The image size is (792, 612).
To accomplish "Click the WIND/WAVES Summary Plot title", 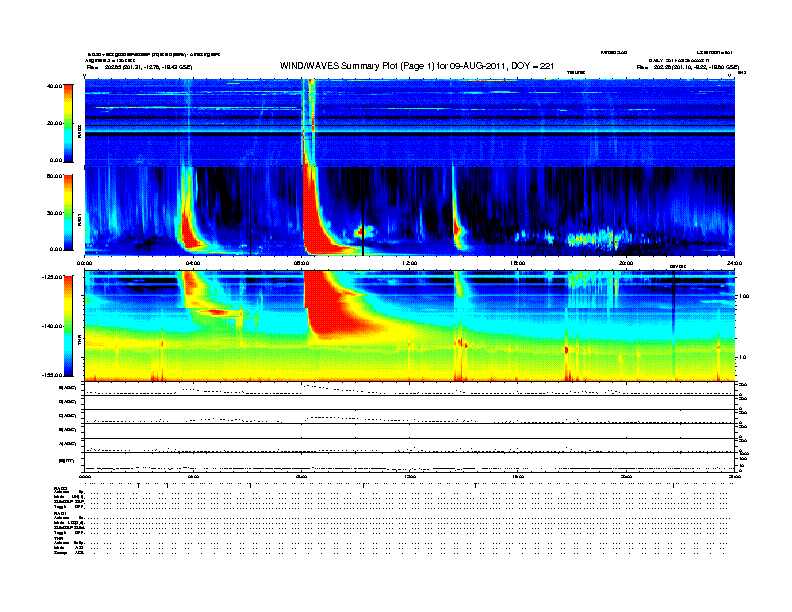I will (x=417, y=66).
